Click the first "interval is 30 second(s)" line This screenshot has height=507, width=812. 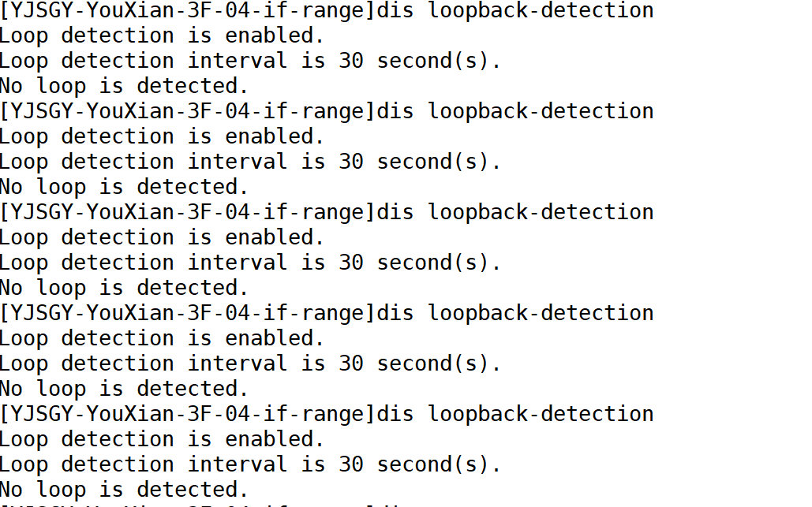(250, 61)
